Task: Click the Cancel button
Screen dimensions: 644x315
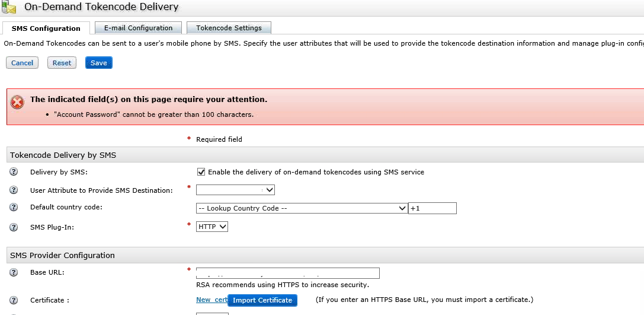Action: coord(22,63)
